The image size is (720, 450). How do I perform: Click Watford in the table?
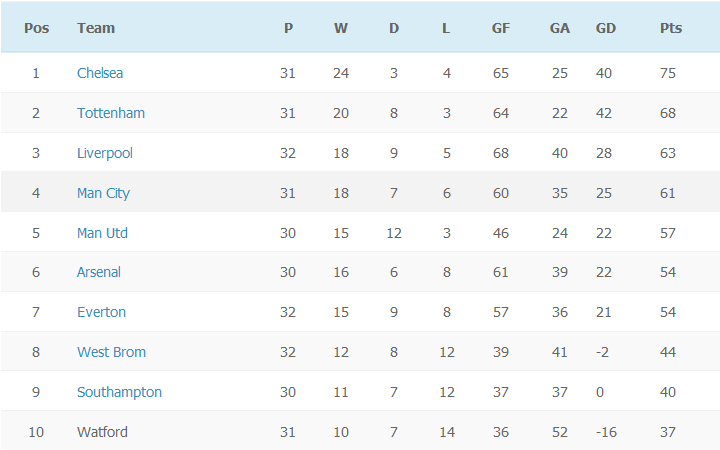tap(102, 432)
